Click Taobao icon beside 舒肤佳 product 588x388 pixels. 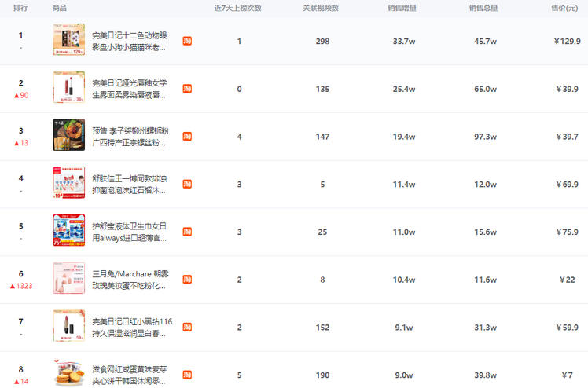pyautogui.click(x=187, y=184)
